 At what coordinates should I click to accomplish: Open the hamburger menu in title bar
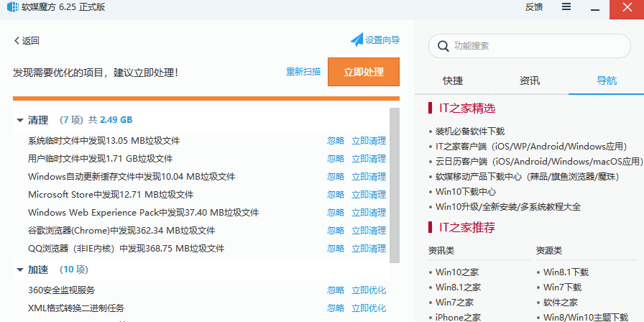(566, 6)
